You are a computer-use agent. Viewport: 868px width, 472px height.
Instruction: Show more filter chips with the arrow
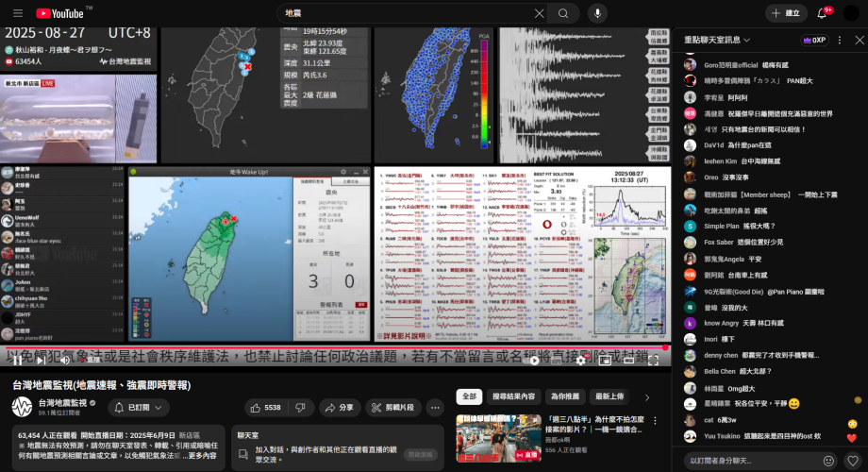click(x=647, y=397)
